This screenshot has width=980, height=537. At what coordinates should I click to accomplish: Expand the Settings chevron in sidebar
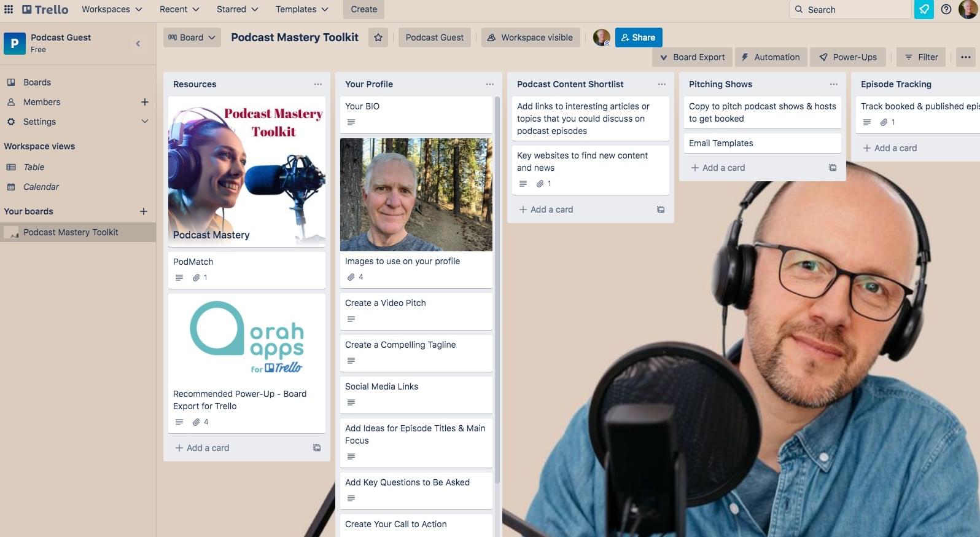145,122
